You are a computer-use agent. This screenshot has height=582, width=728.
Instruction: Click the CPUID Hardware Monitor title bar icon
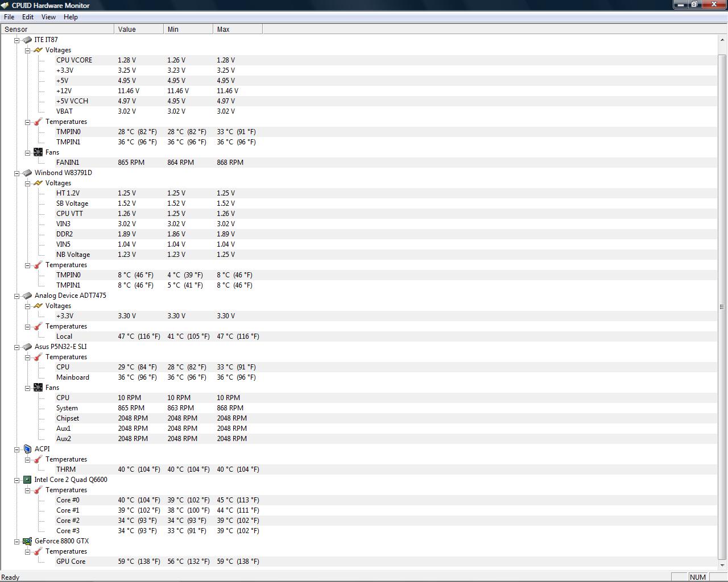[x=5, y=5]
